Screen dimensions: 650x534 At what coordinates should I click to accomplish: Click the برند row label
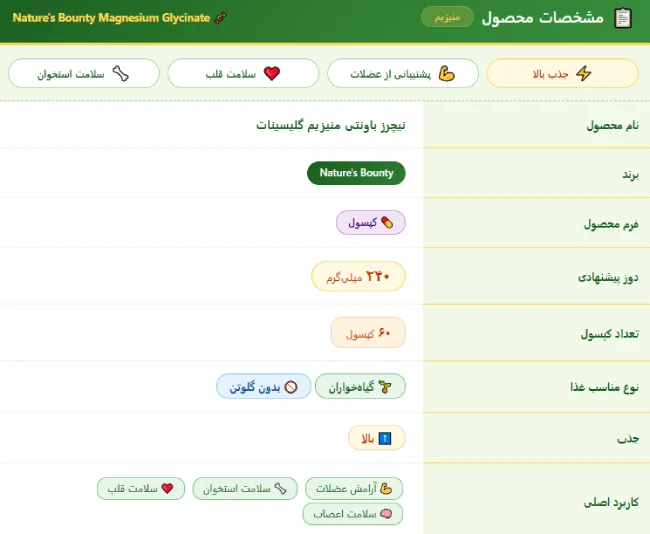(631, 175)
